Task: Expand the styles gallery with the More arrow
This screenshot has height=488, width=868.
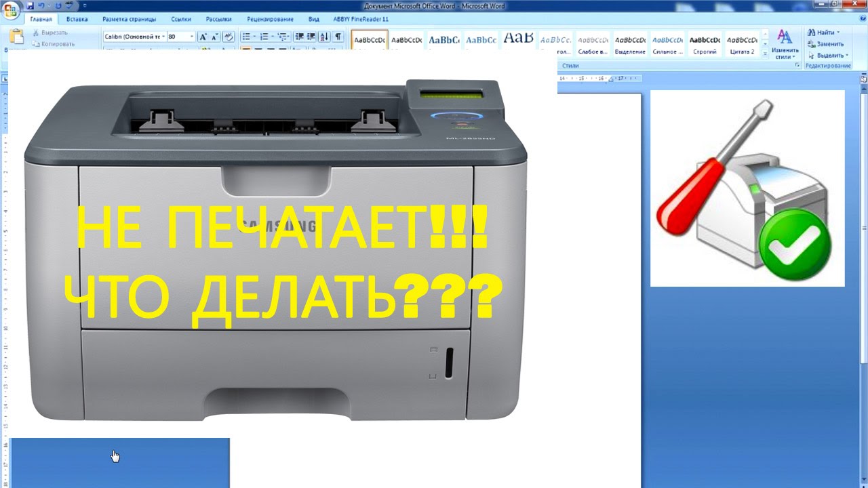Action: tap(766, 52)
